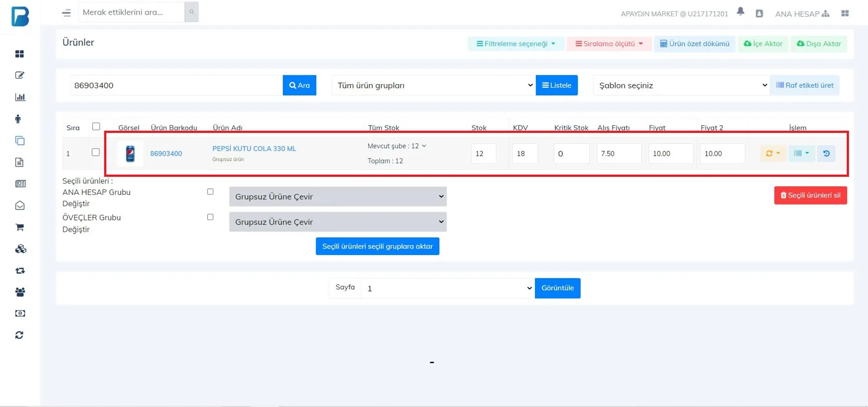
Task: Open the dashboard grid icon in sidebar
Action: [20, 54]
